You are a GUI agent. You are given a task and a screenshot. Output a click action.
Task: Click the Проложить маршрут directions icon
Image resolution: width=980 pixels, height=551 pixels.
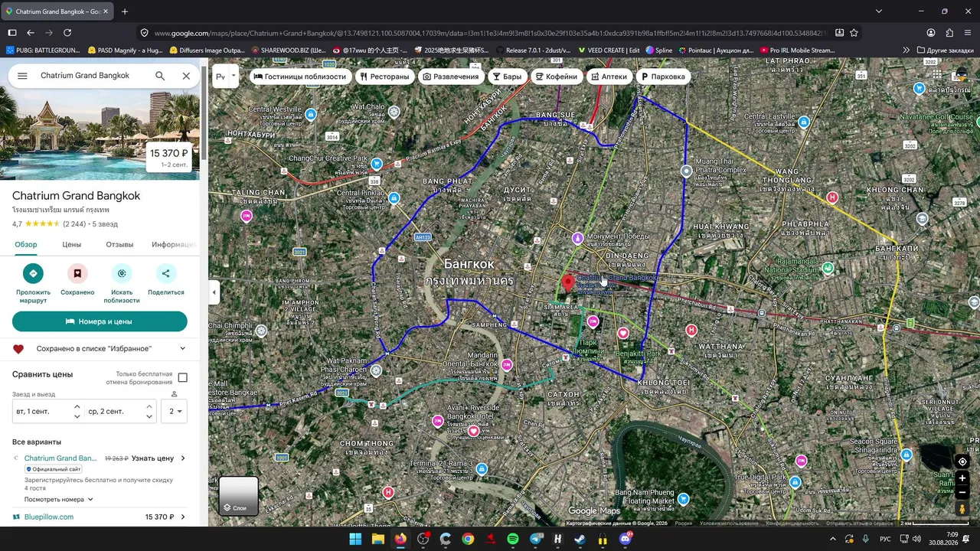(x=33, y=273)
